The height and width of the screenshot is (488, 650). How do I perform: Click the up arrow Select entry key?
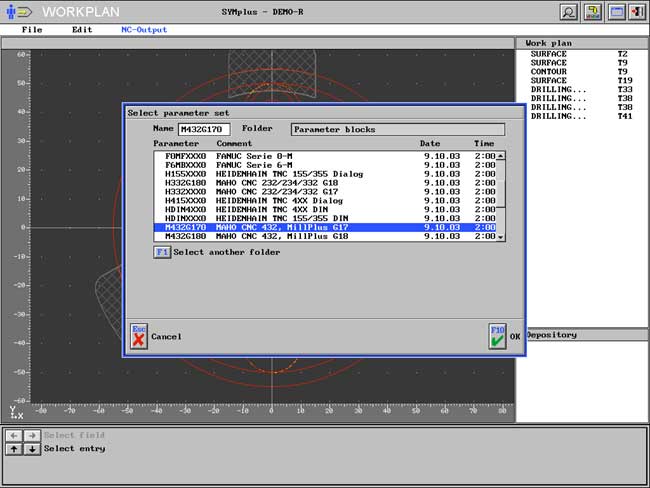pyautogui.click(x=13, y=449)
